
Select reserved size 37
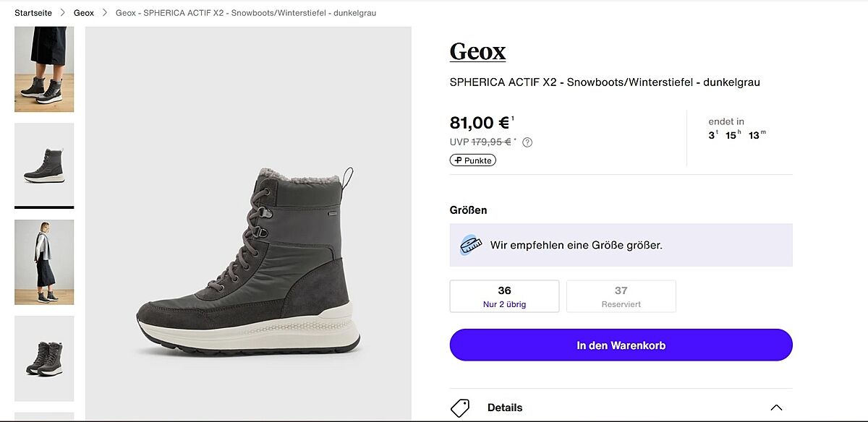621,296
